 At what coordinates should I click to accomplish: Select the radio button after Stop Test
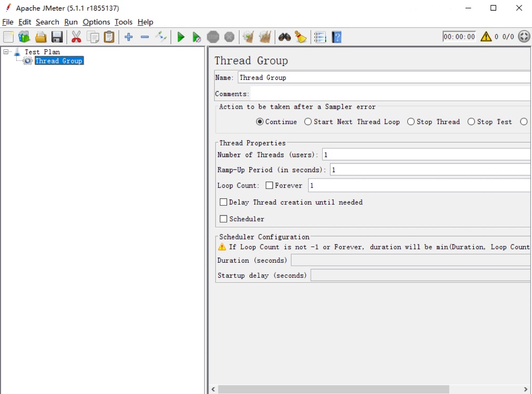click(524, 121)
